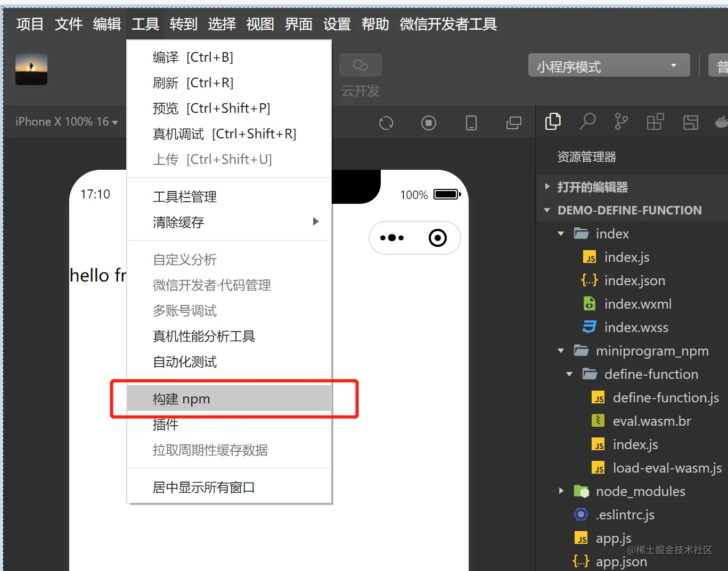Open the index.js file under index
728x571 pixels.
632,257
